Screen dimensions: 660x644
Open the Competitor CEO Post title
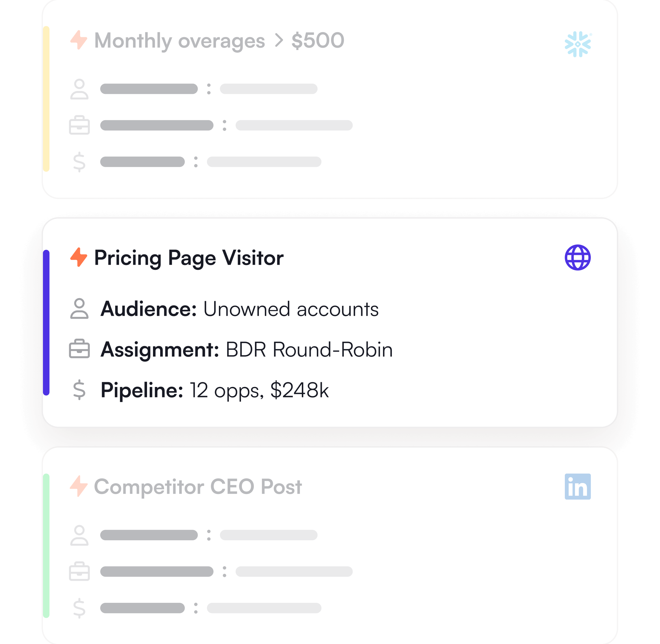(x=197, y=487)
